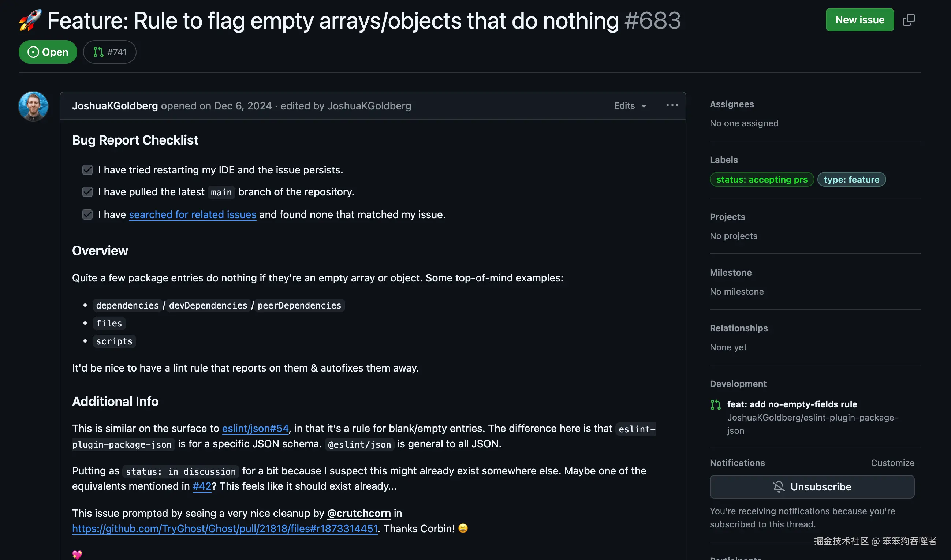Open the Labels sidebar section
The image size is (951, 560).
pos(723,160)
